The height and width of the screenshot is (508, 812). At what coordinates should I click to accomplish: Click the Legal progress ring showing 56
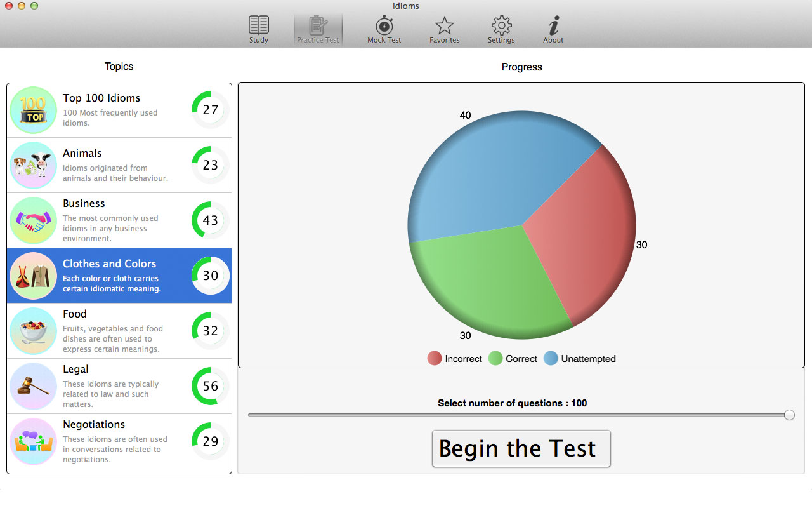coord(210,386)
